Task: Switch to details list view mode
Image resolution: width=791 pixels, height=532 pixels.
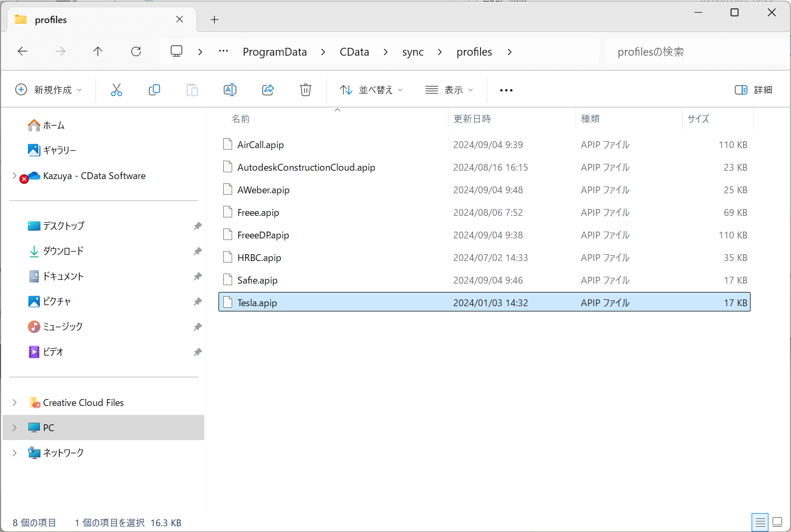Action: [760, 522]
